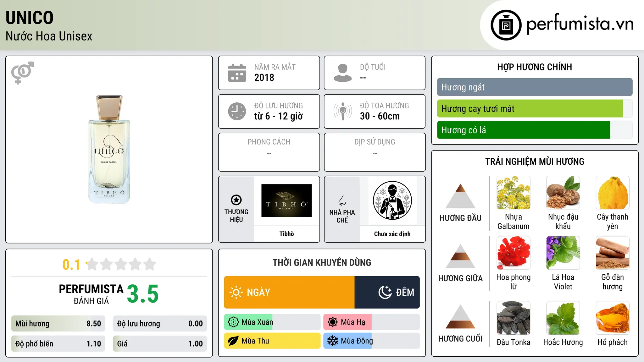644x362 pixels.
Task: Open the Tibhò brand logo image
Action: pos(286,200)
